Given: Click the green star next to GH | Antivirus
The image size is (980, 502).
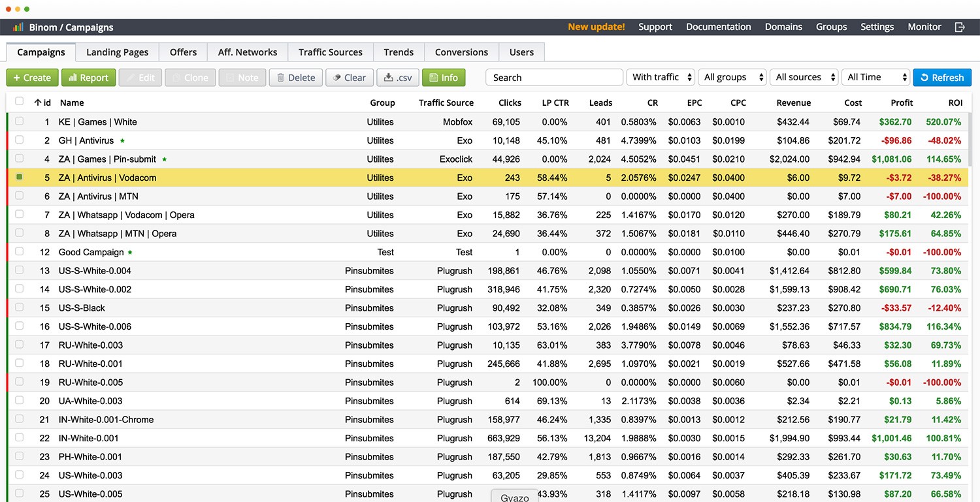Looking at the screenshot, I should click(x=122, y=140).
